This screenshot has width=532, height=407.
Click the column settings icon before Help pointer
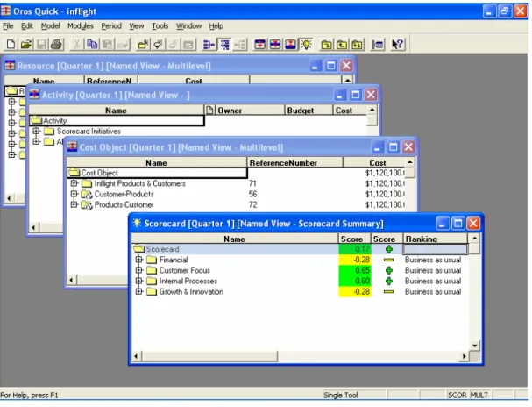point(377,44)
